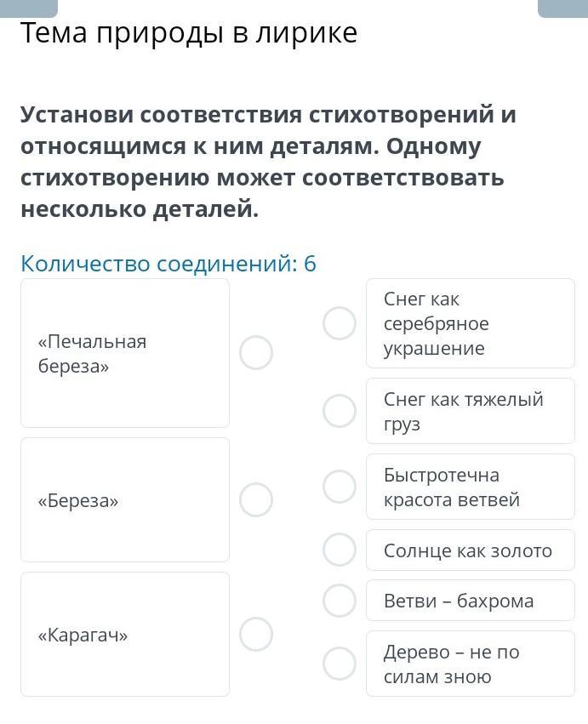The image size is (588, 724).
Task: Click the «Снег как тяжелый груз» card
Action: (x=470, y=411)
